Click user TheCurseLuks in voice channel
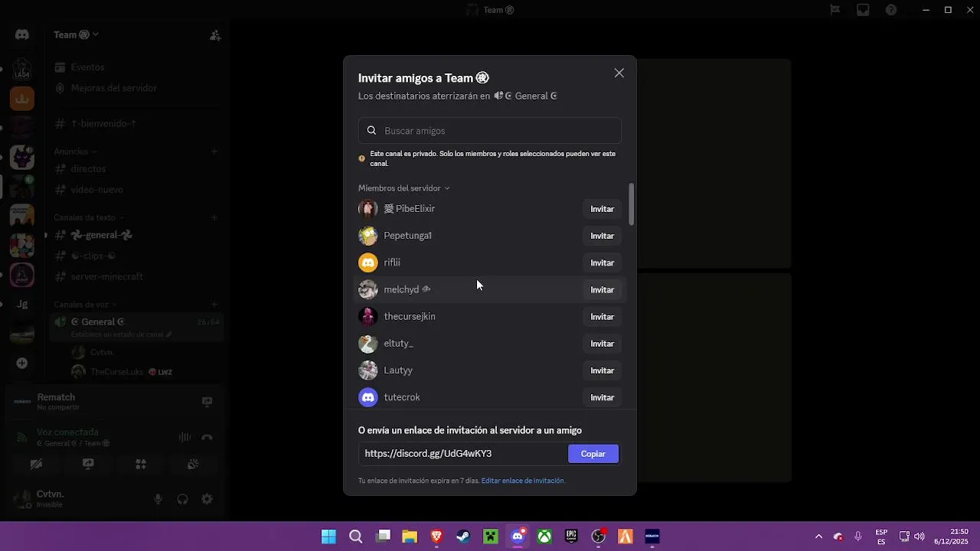 (116, 372)
